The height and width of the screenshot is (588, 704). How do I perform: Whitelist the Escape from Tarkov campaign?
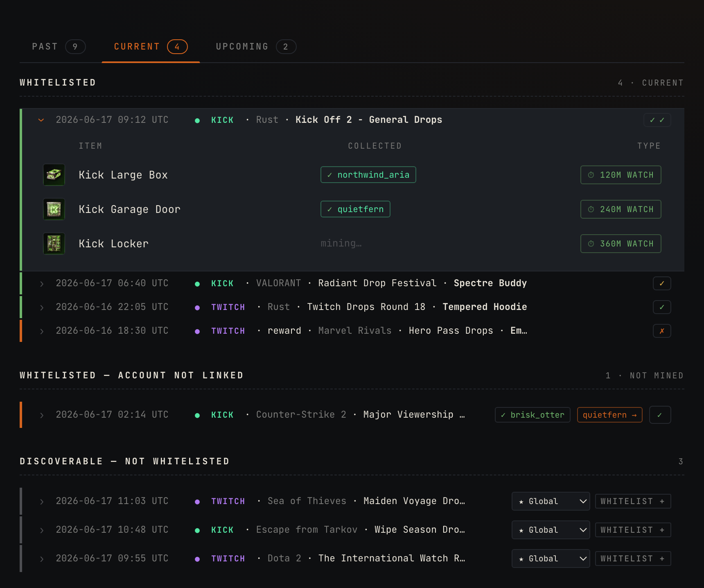pyautogui.click(x=633, y=530)
